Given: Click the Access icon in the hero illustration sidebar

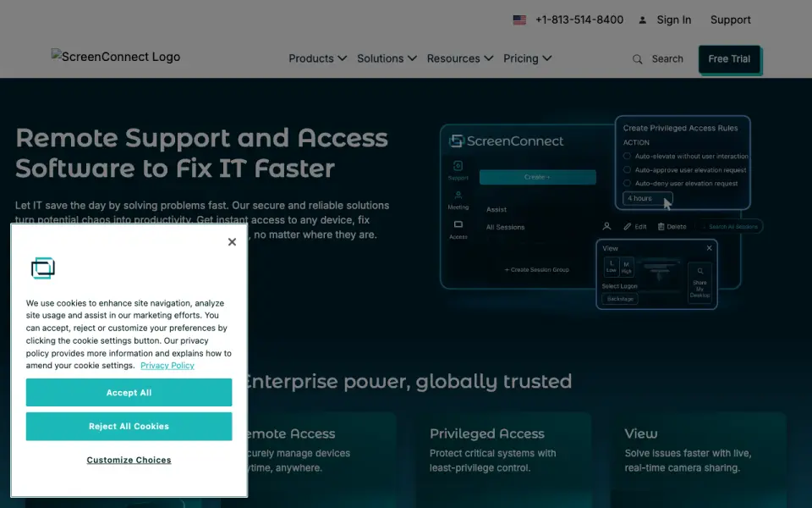Looking at the screenshot, I should pos(458,224).
